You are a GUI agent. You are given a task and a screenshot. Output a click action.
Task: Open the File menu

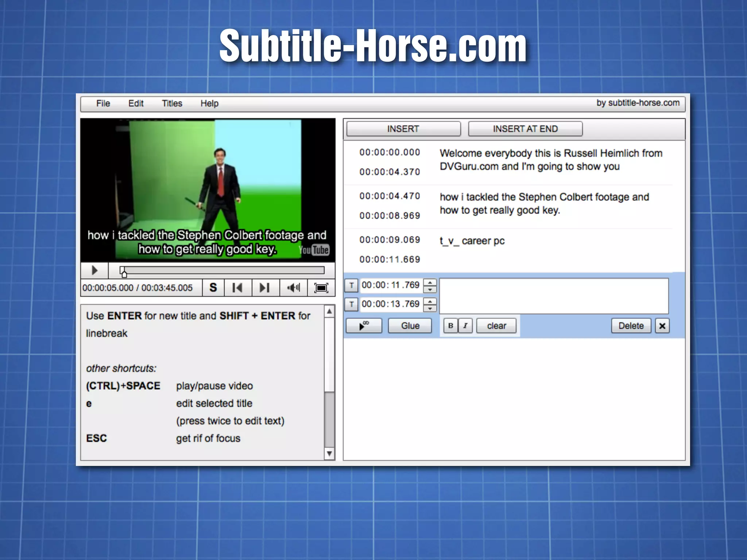point(103,104)
